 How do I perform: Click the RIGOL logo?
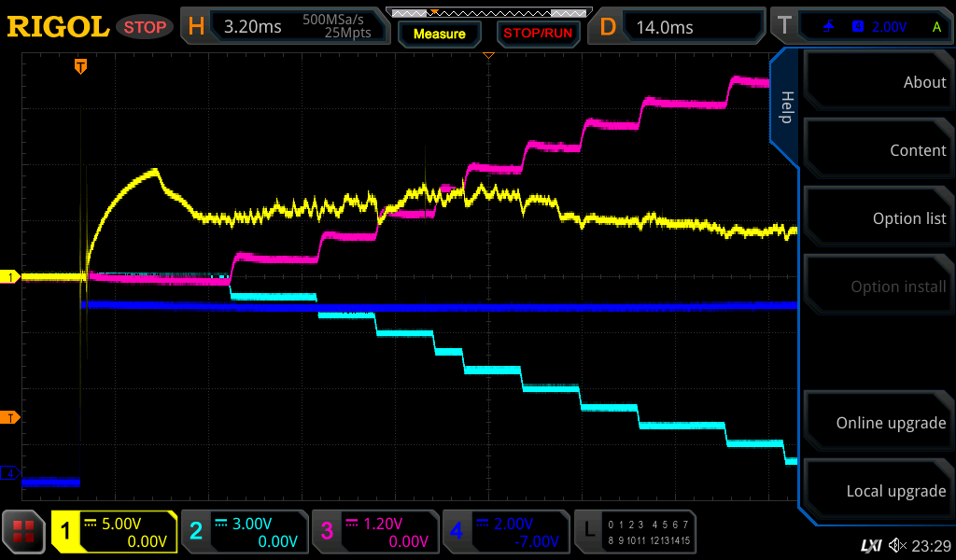[58, 27]
